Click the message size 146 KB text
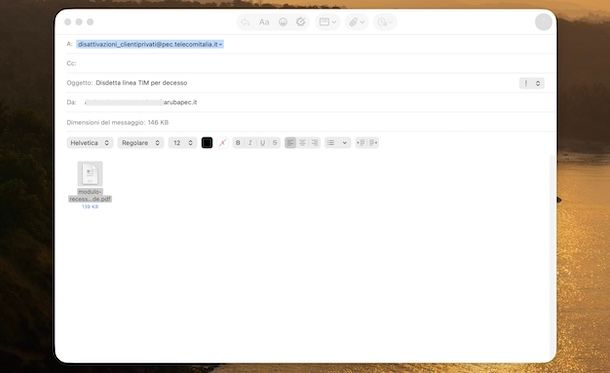 click(x=117, y=123)
